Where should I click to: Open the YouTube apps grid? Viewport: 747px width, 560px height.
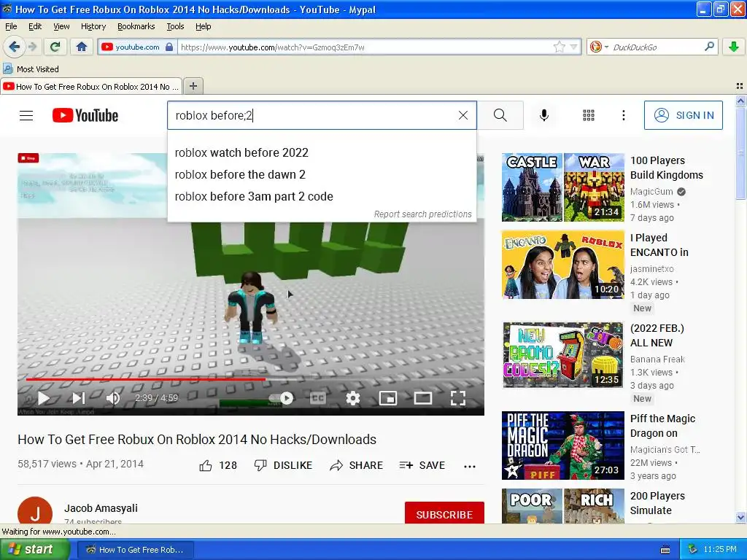(589, 115)
